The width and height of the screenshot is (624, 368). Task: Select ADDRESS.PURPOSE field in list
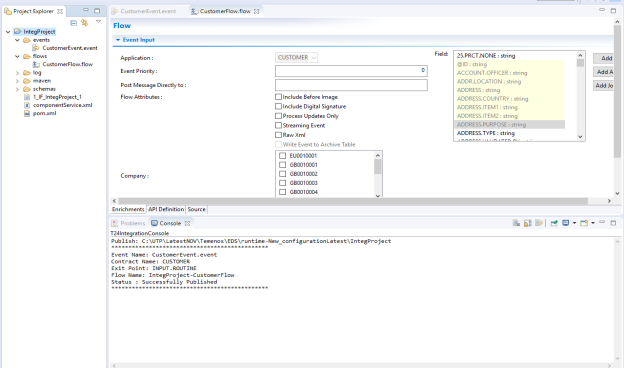510,125
